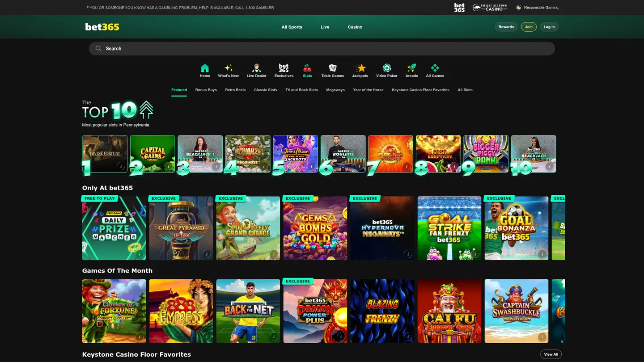Open the Fire Blitz game tile

(390, 154)
